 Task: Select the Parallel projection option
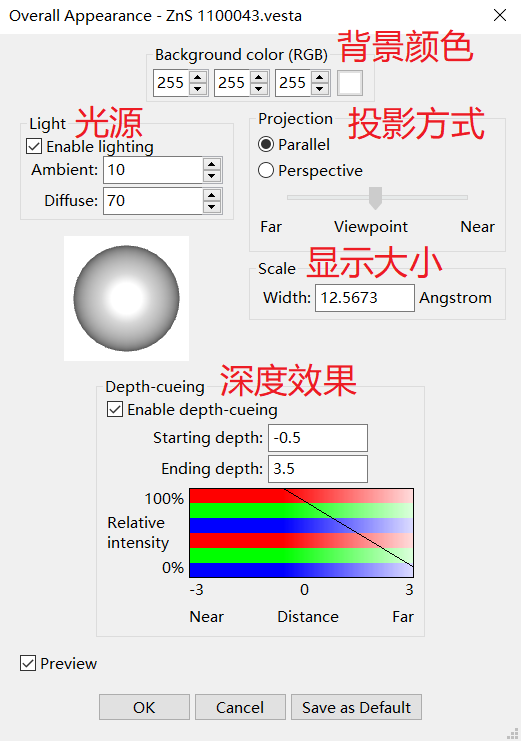(x=266, y=144)
